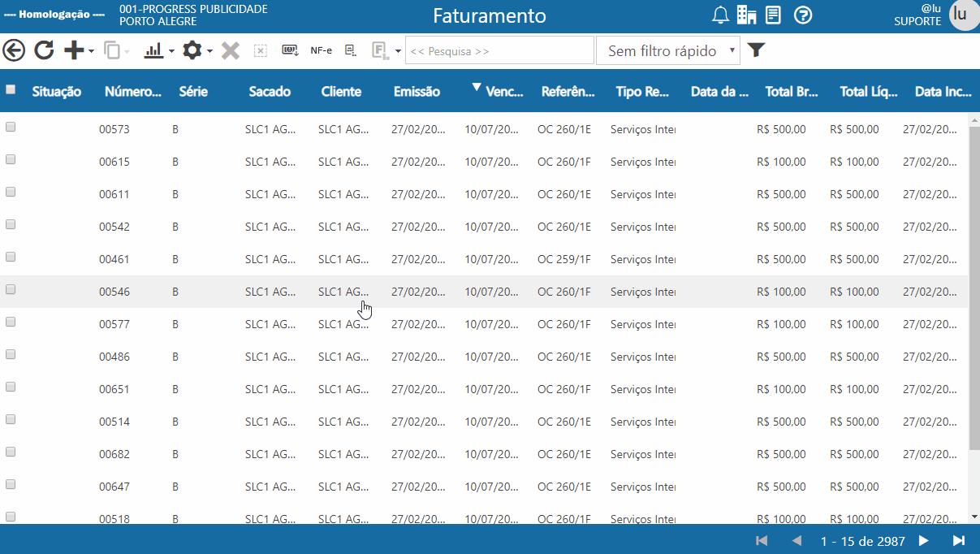The image size is (980, 554).
Task: Click the duplicate copy icon
Action: coord(112,50)
